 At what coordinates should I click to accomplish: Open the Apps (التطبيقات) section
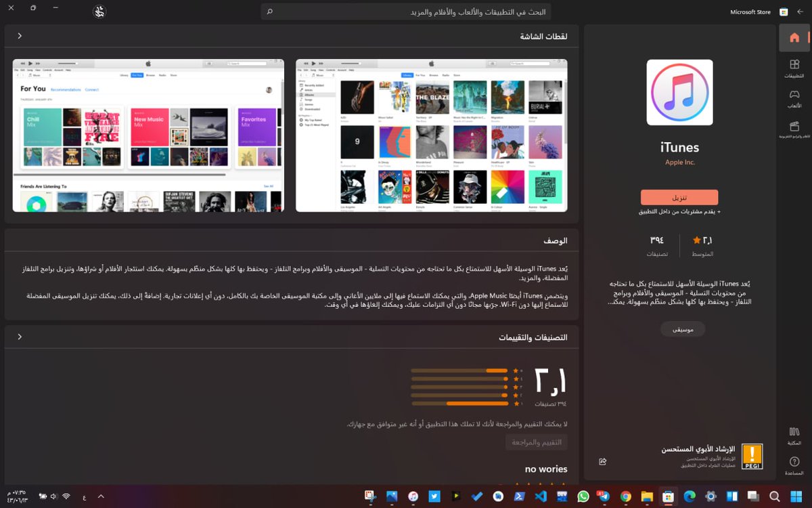pos(794,68)
